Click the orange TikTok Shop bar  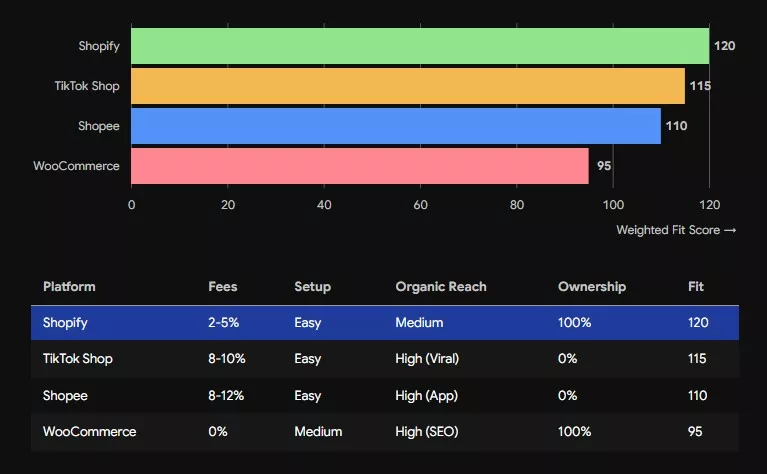[408, 86]
